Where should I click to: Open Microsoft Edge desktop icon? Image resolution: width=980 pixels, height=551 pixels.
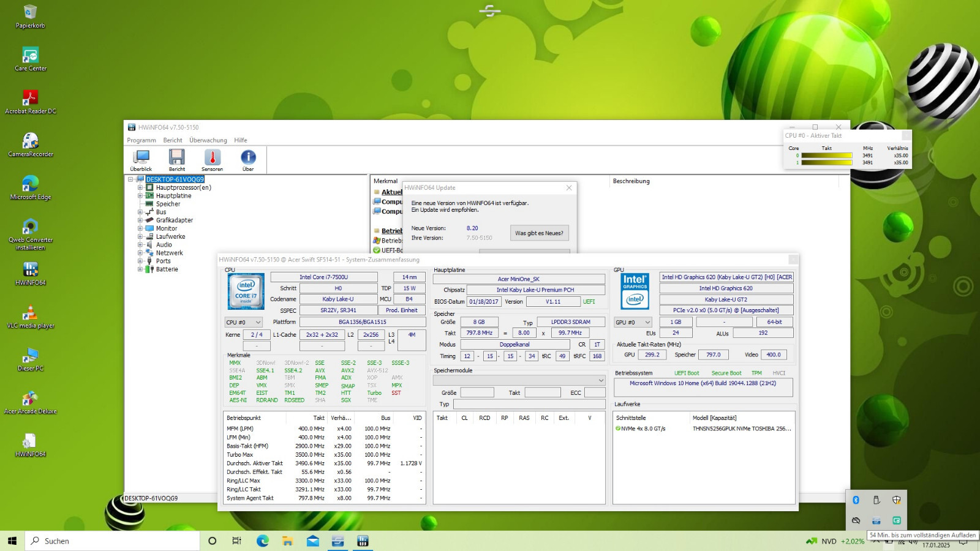tap(31, 188)
